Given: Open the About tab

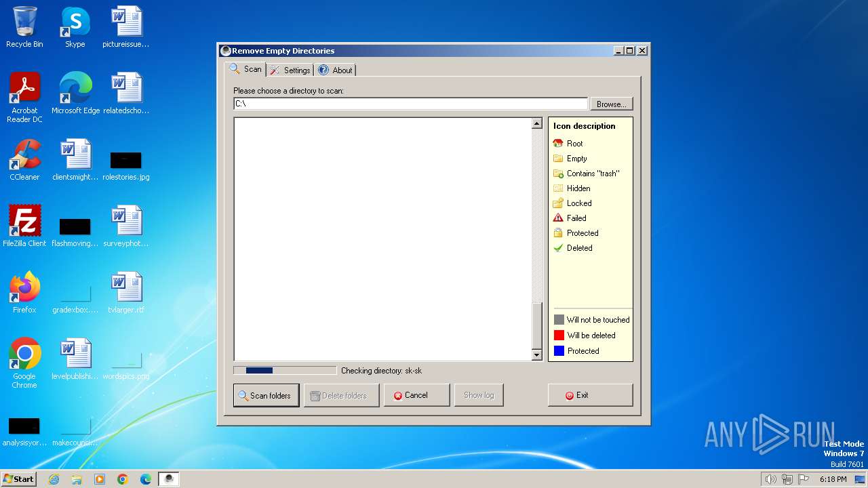Looking at the screenshot, I should 336,70.
